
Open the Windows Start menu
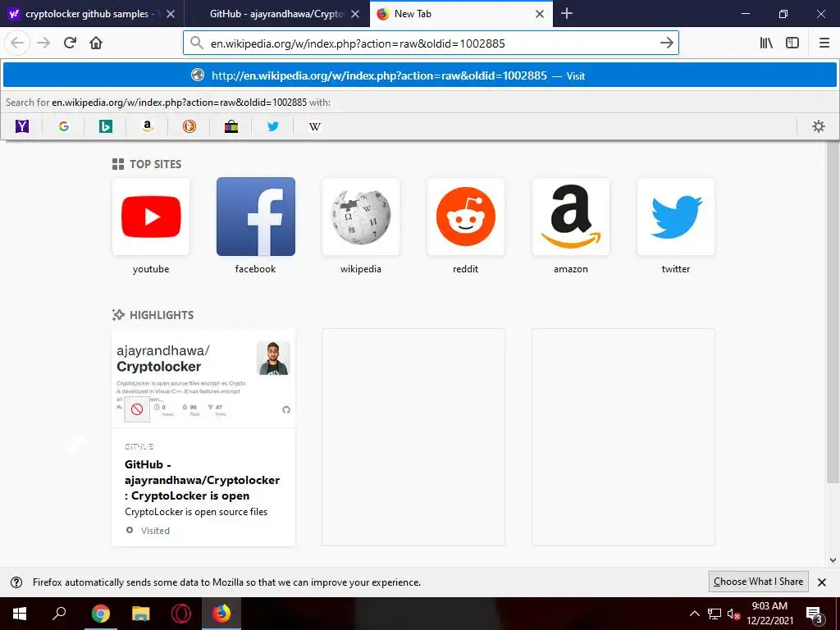[20, 614]
